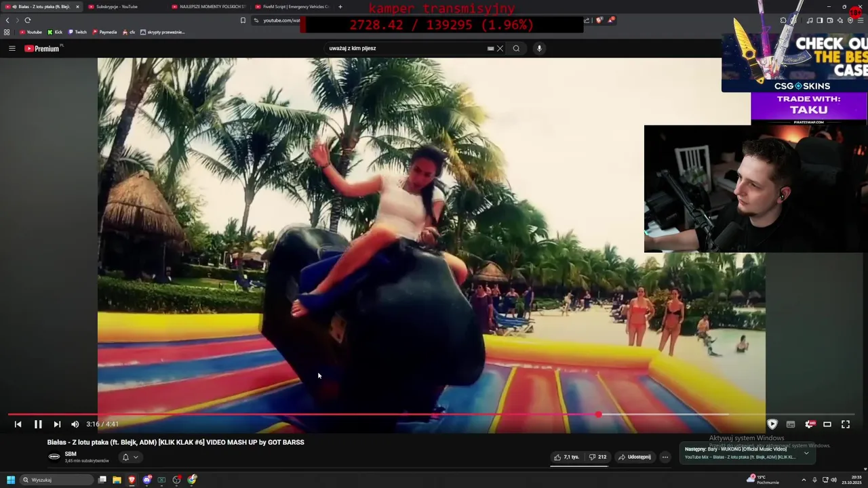Open the Paymedia bookmark
The image size is (868, 488).
click(x=104, y=32)
